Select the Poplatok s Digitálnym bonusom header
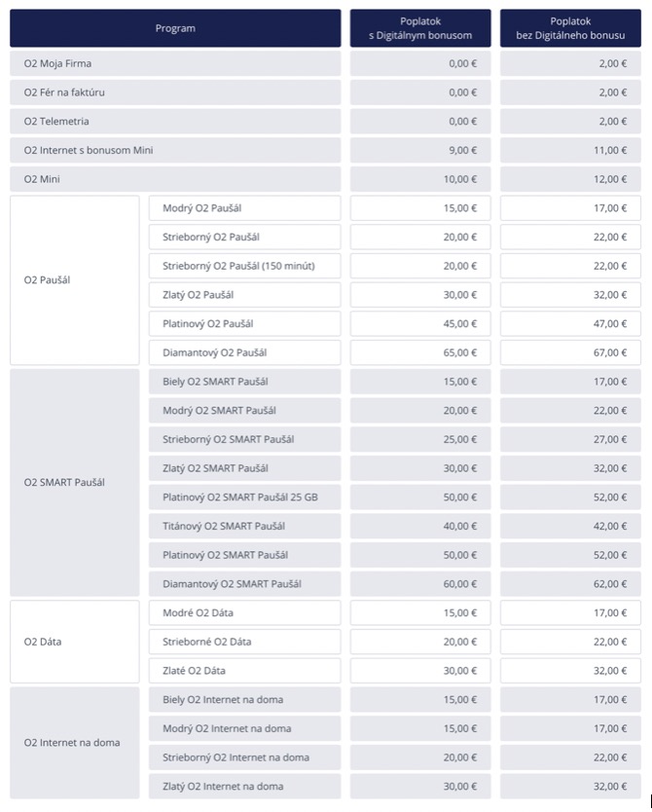The height and width of the screenshot is (812, 652). click(x=420, y=28)
